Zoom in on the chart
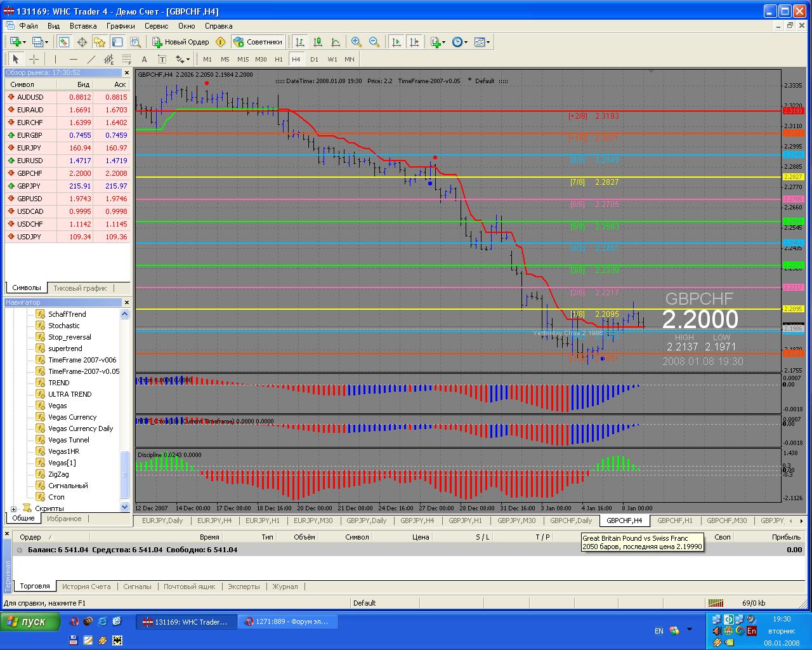Viewport: 812px width, 650px height. pyautogui.click(x=357, y=42)
